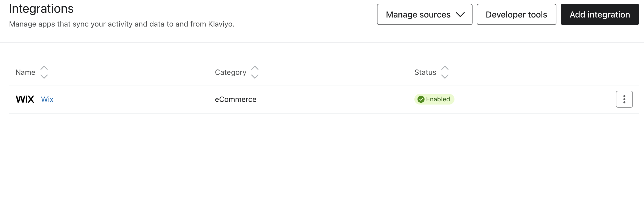Image resolution: width=644 pixels, height=208 pixels.
Task: Click the Enabled status badge
Action: (434, 99)
